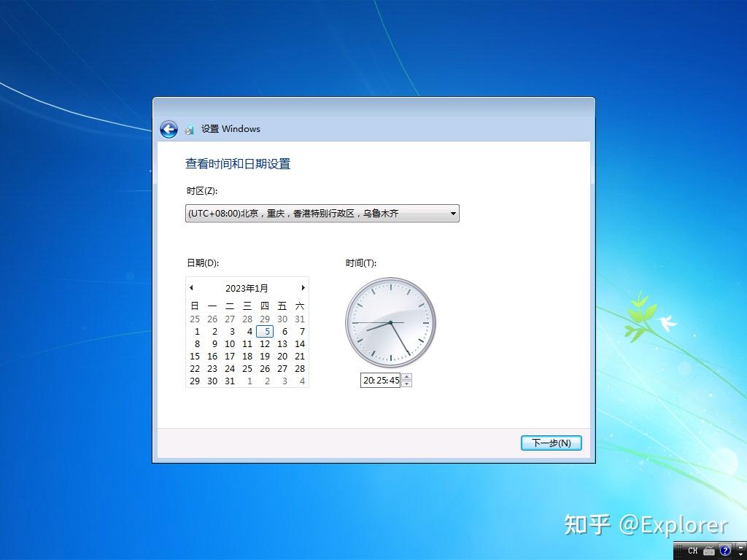Click the down stepper to decrease the time
The width and height of the screenshot is (747, 560).
pyautogui.click(x=407, y=384)
